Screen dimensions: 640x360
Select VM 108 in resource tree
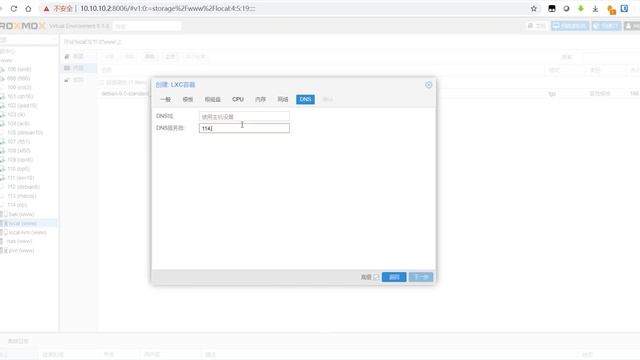click(x=19, y=151)
